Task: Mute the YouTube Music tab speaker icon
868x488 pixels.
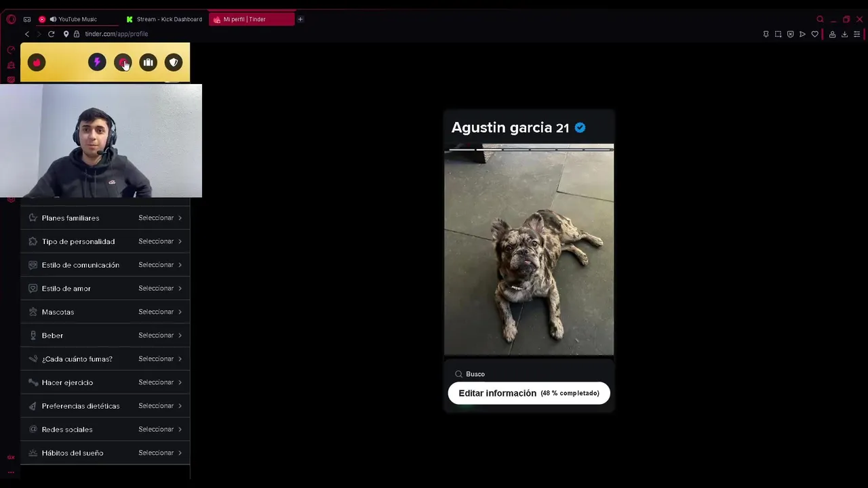Action: point(53,19)
